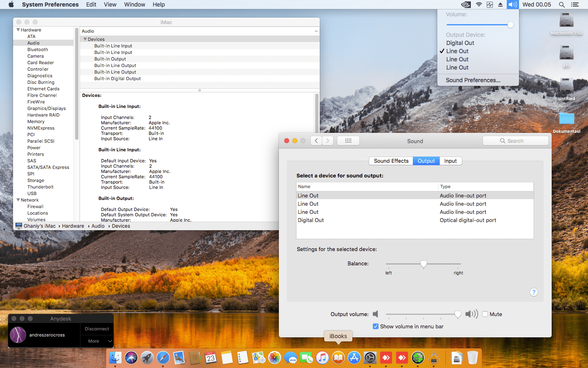The height and width of the screenshot is (368, 588).
Task: Click the Nvidia menu bar icon
Action: pyautogui.click(x=465, y=4)
